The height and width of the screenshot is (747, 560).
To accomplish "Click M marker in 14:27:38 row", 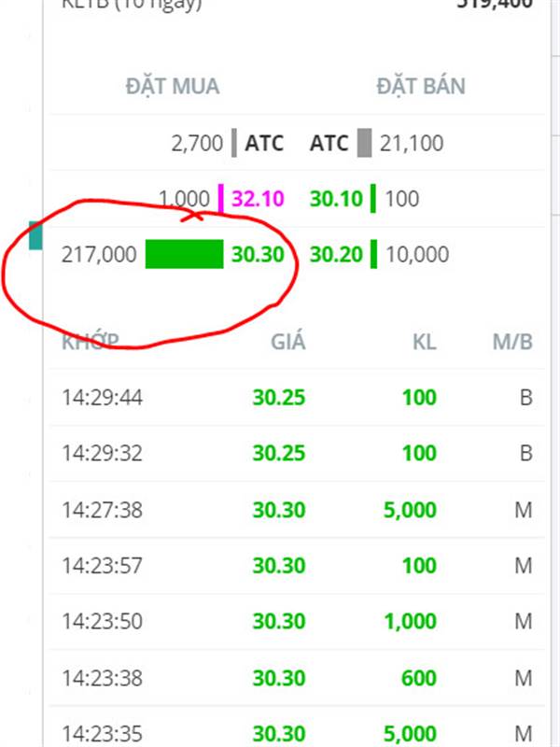I will point(524,510).
